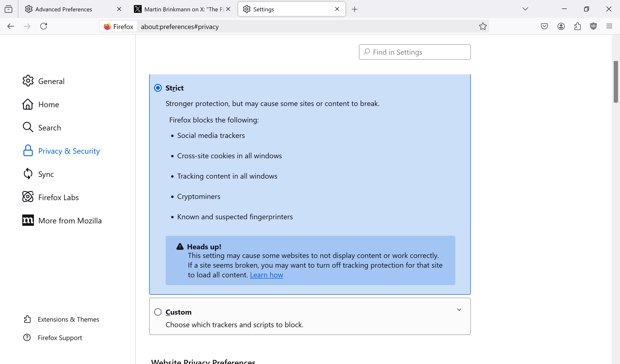
Task: Click the Firefox Support help icon
Action: (x=28, y=338)
